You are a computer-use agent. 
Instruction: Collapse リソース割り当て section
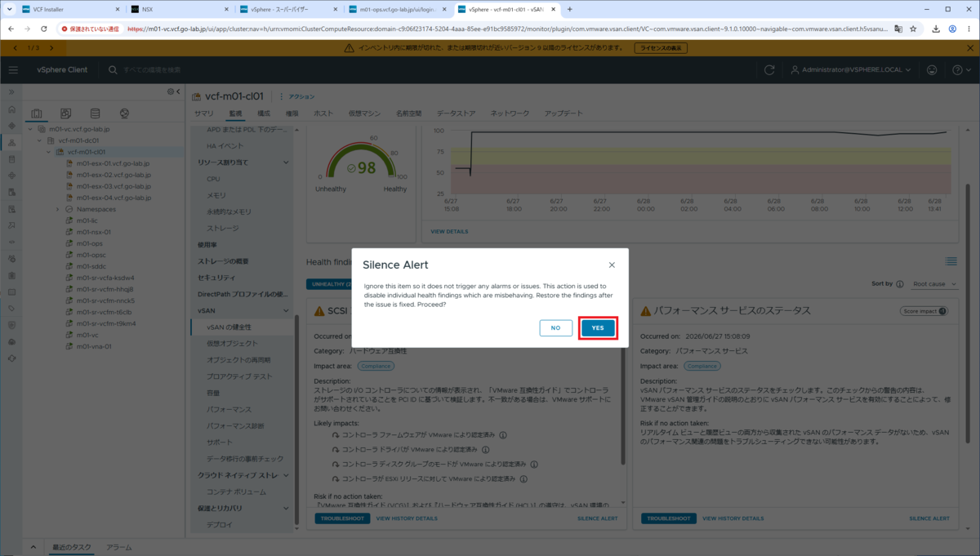pos(286,162)
